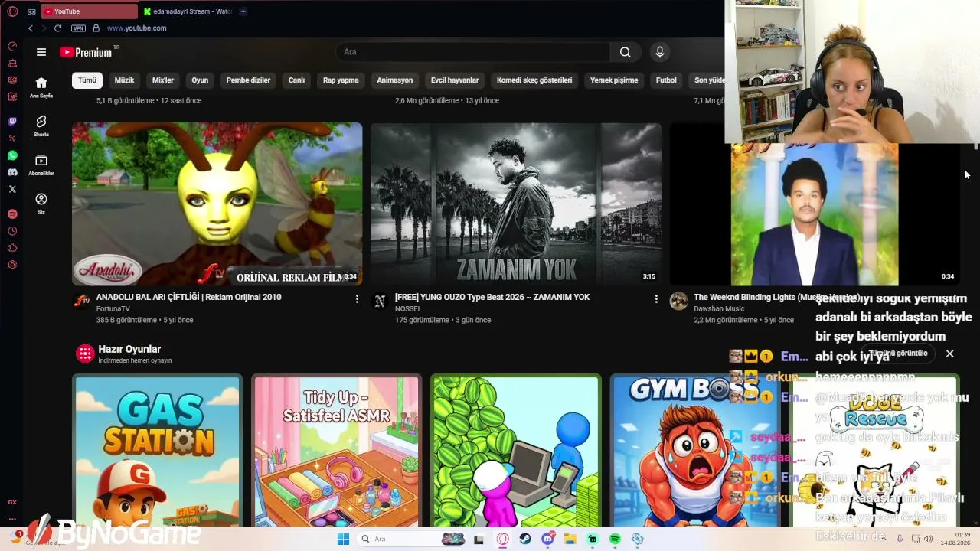Open Extensions cube in Opera GX sidebar
Screen dimensions: 980x551
coord(12,248)
